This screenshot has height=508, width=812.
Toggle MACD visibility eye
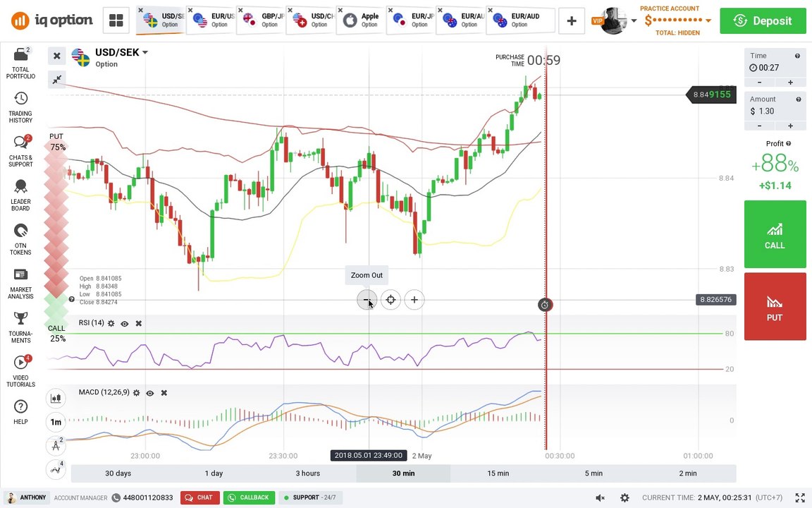[150, 393]
